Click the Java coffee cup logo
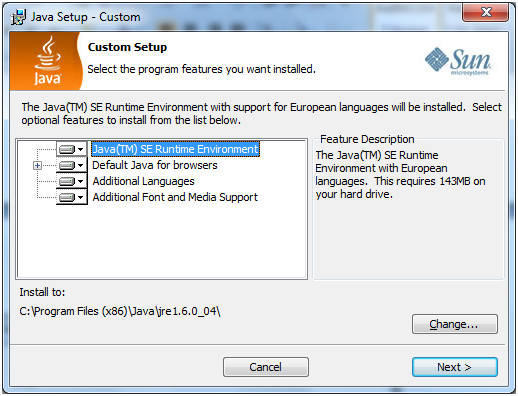518x396 pixels. (x=47, y=61)
